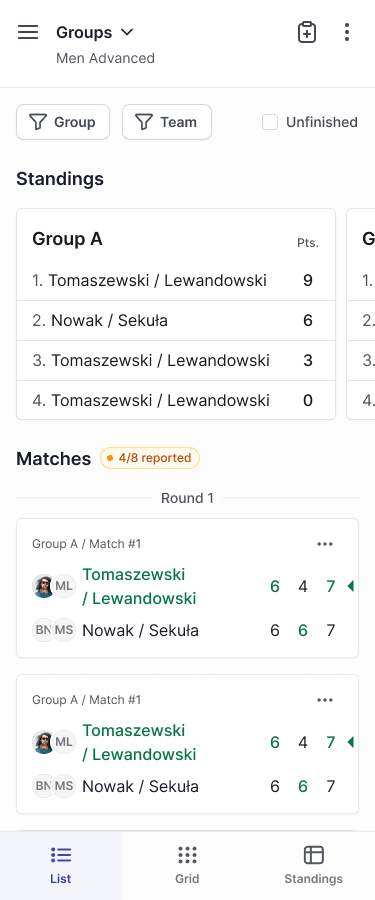Viewport: 375px width, 900px height.
Task: Select first-place Tomaszewski / Lewandowski standings row
Action: tap(176, 281)
